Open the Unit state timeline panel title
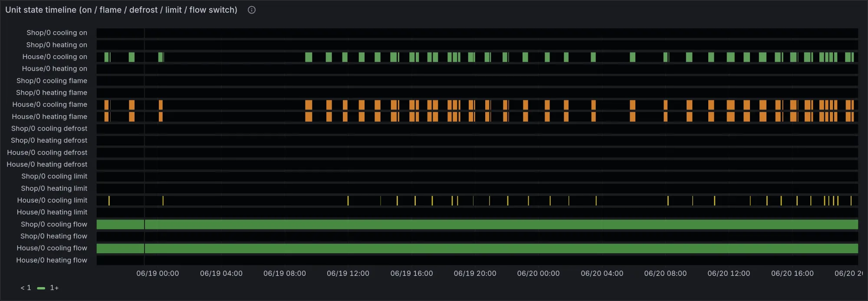This screenshot has width=868, height=301. 122,10
